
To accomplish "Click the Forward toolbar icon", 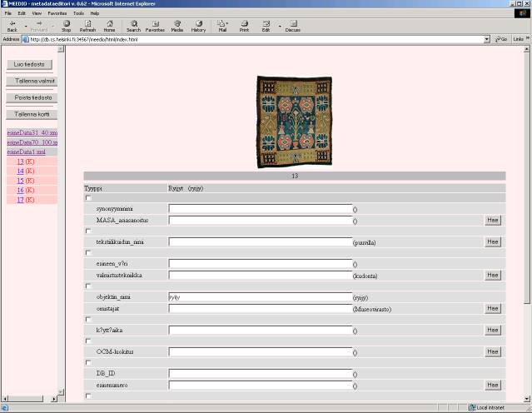I will [x=39, y=26].
